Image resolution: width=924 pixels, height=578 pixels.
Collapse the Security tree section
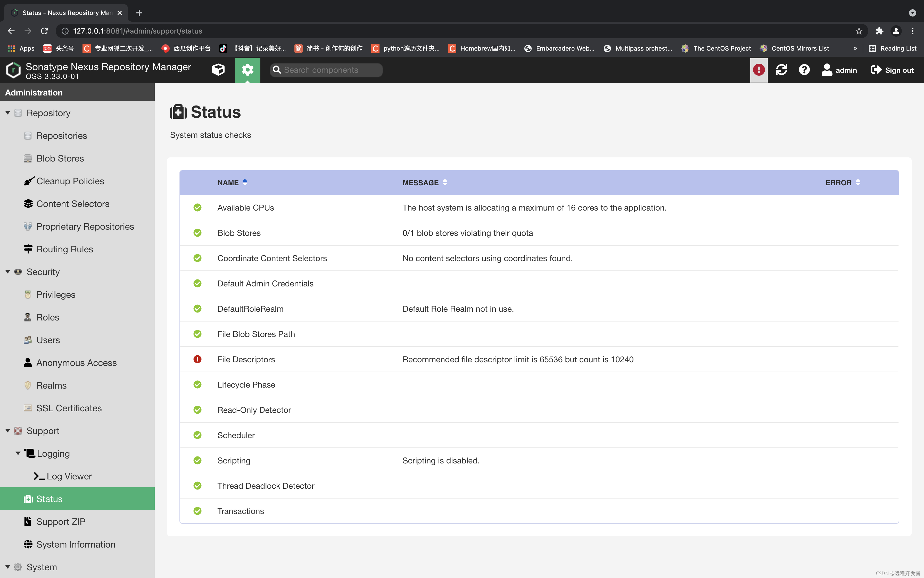coord(8,272)
